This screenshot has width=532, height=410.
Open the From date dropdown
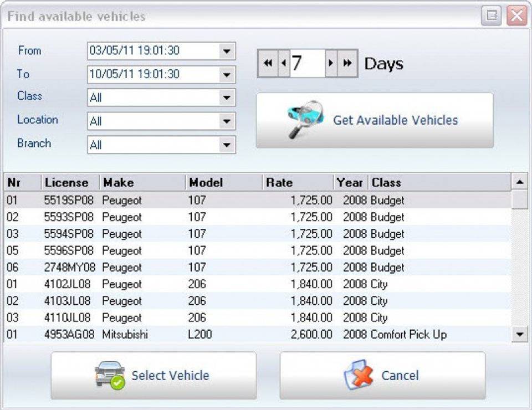[226, 51]
